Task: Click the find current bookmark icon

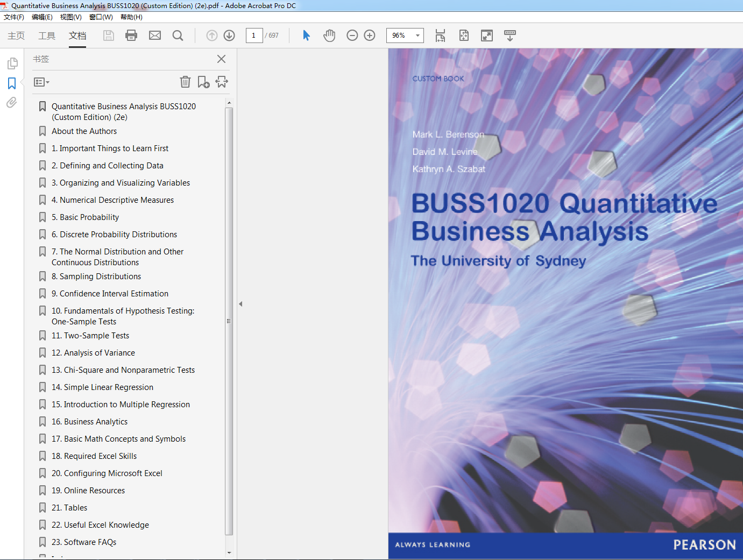Action: point(222,82)
